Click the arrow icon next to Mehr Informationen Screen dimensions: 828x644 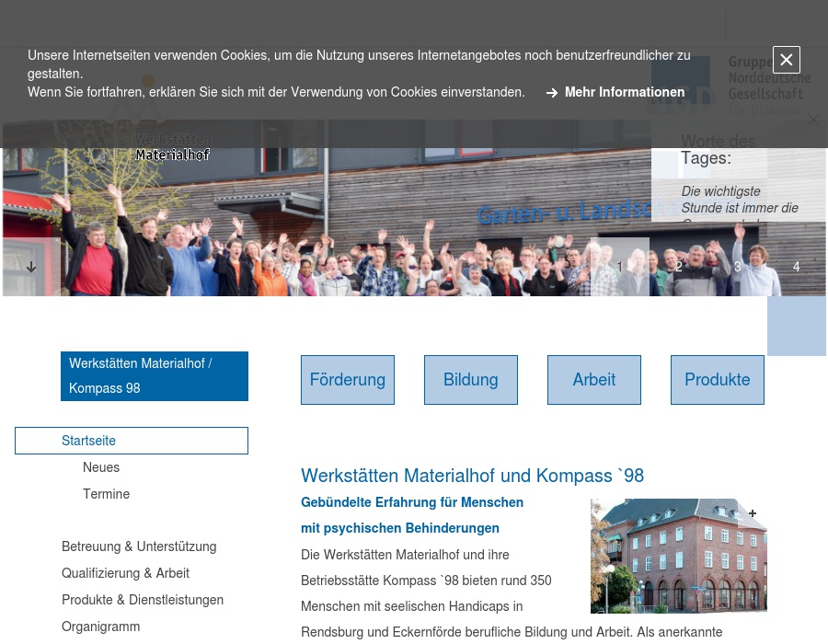pos(552,92)
